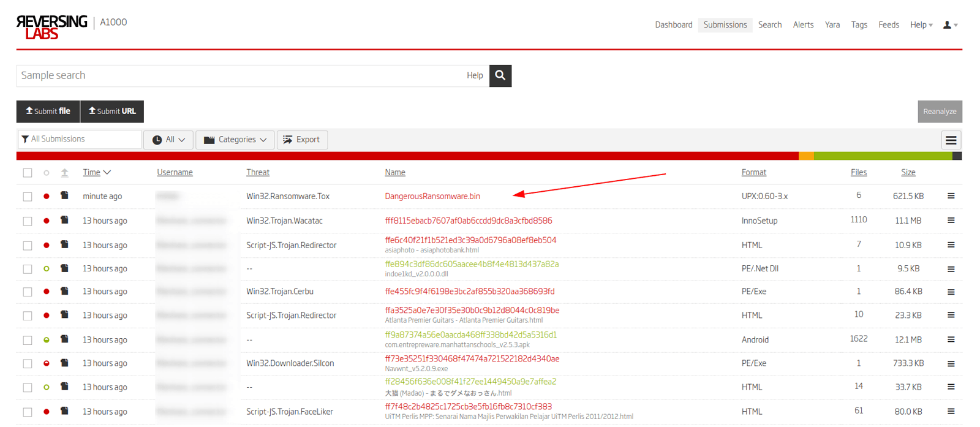Click red status dot for DangerousRansomware.bin

click(x=47, y=197)
